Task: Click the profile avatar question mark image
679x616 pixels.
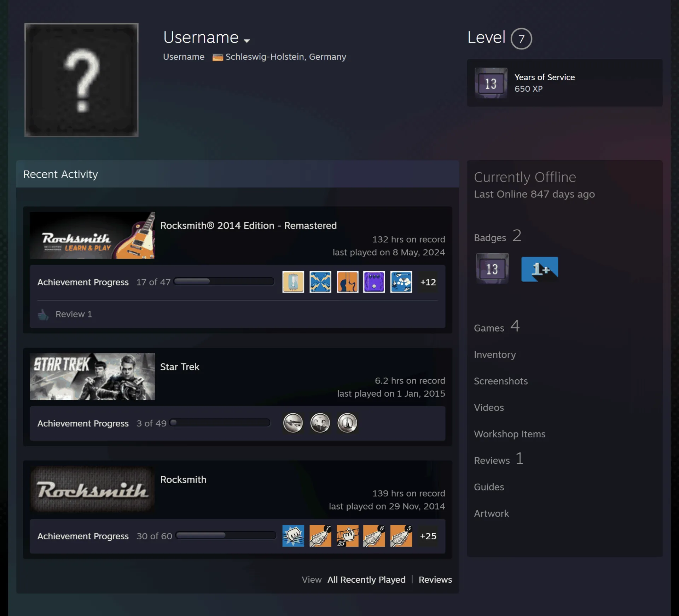Action: (x=81, y=80)
